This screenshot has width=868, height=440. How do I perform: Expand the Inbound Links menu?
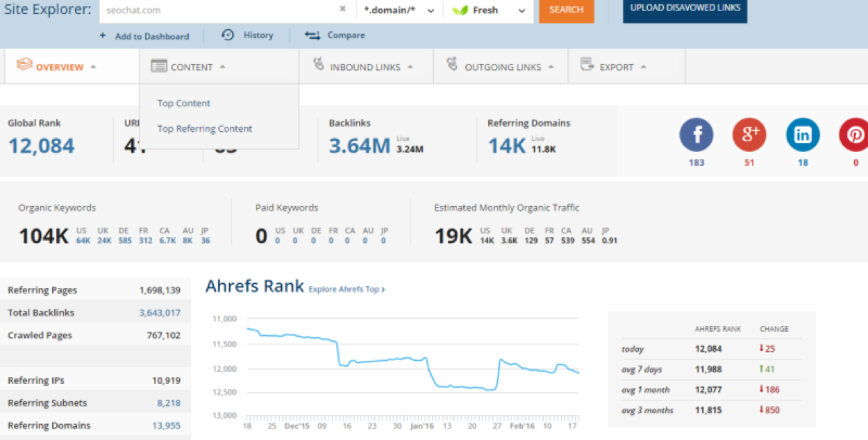(365, 67)
